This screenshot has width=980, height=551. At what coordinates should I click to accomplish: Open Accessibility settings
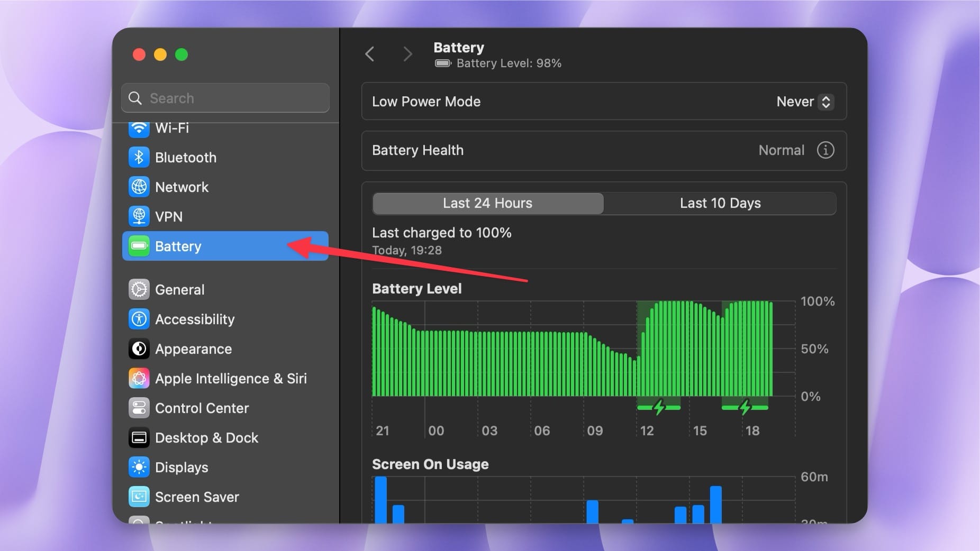[195, 319]
